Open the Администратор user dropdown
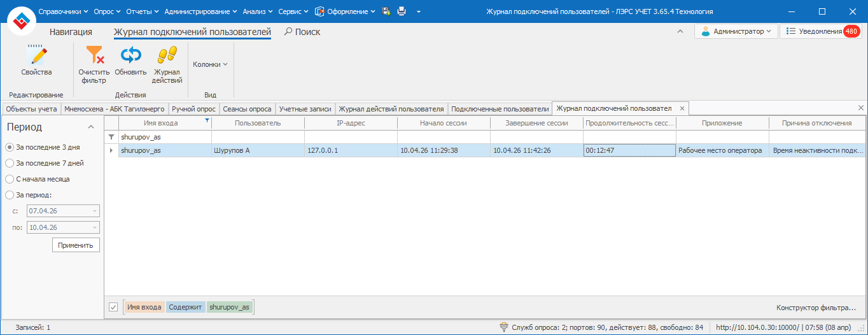Image resolution: width=868 pixels, height=335 pixels. tap(736, 31)
